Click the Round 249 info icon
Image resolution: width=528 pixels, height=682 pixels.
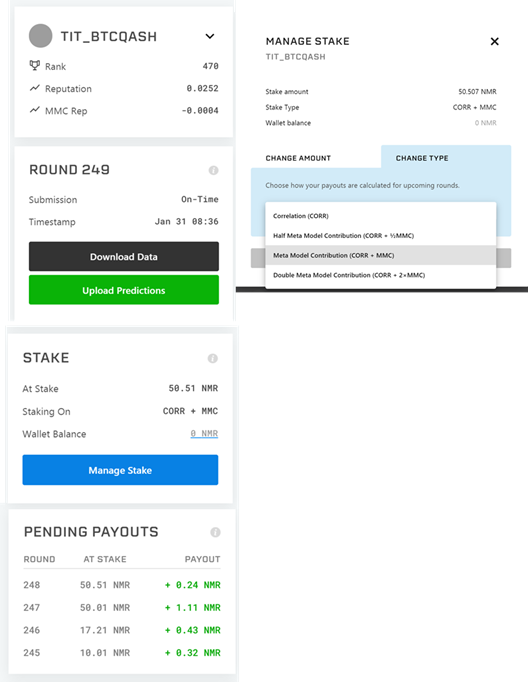(x=213, y=170)
